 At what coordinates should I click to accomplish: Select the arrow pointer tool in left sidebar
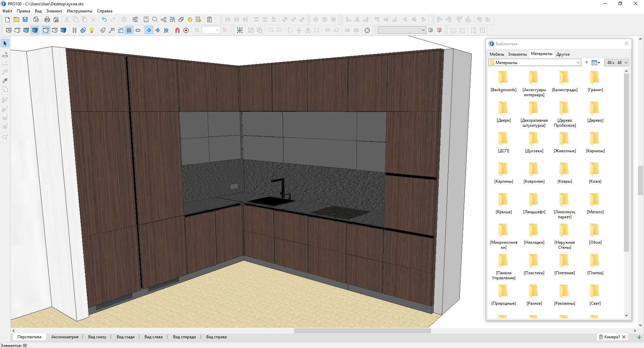tap(5, 43)
